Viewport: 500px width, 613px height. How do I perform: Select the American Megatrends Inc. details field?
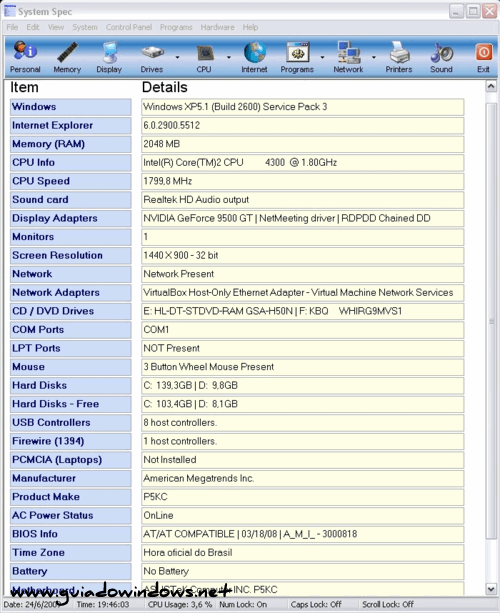(x=303, y=479)
